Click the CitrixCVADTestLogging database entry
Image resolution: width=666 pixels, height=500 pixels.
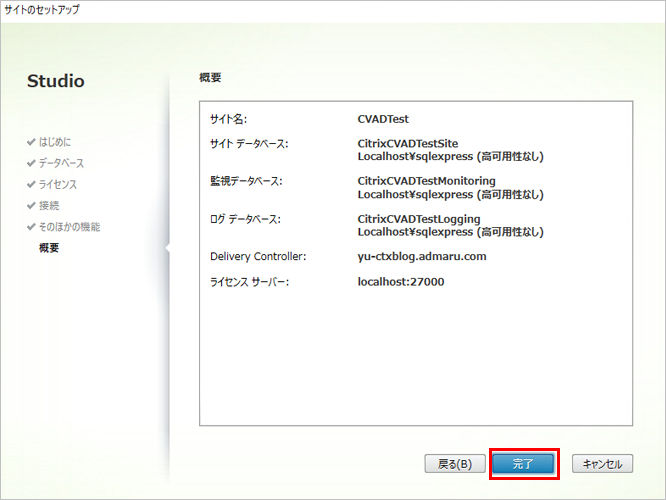point(419,219)
